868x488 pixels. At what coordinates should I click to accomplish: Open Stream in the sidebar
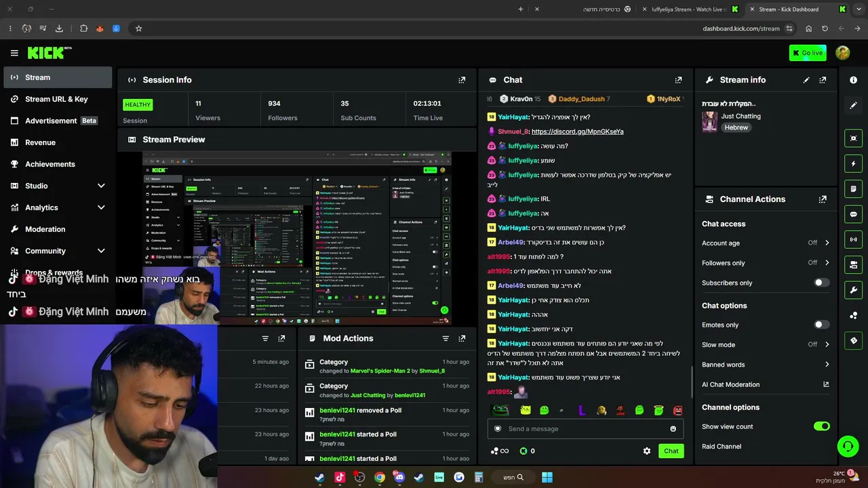(x=58, y=77)
